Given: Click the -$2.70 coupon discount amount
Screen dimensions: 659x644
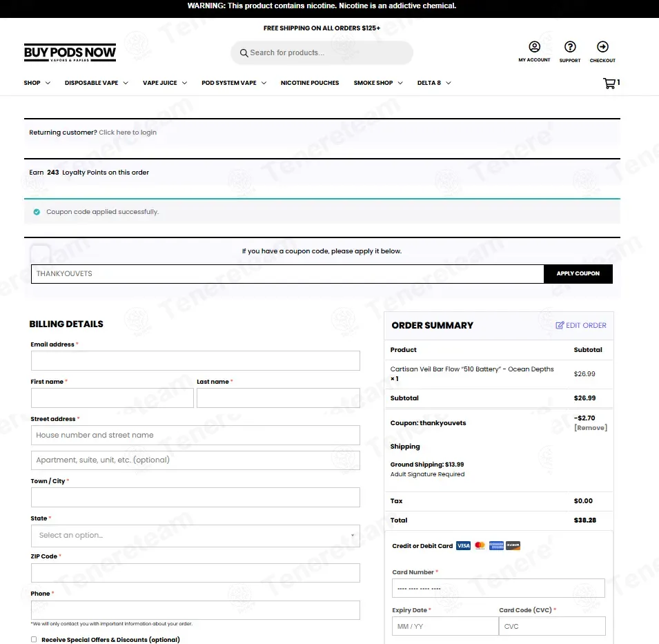Looking at the screenshot, I should click(584, 418).
